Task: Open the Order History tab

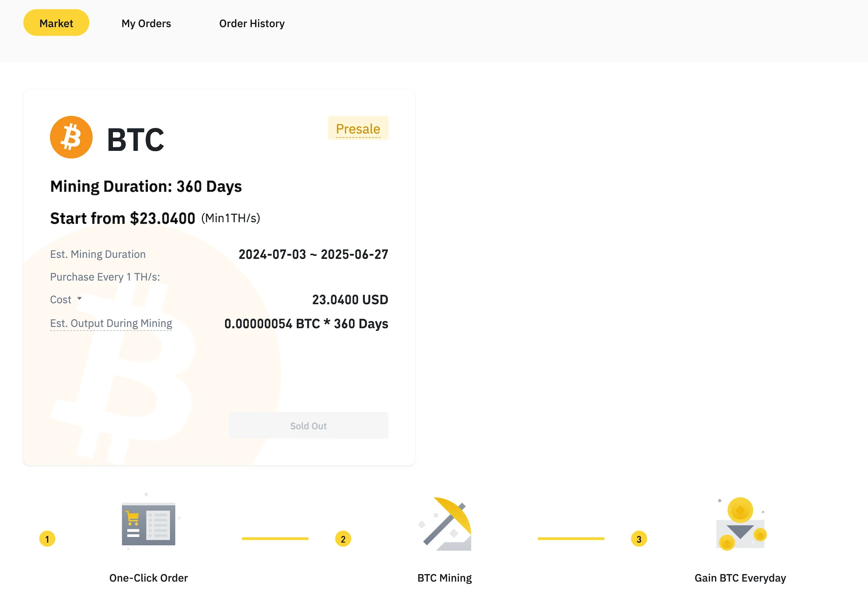Action: point(252,23)
